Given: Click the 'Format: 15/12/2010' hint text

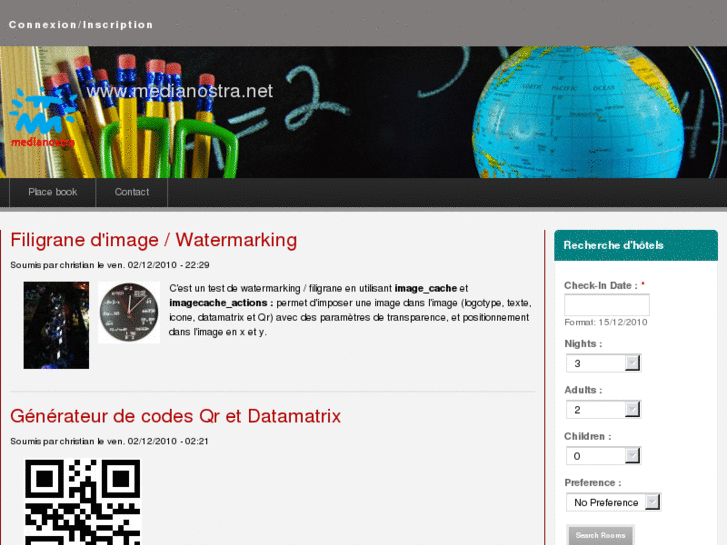Looking at the screenshot, I should (x=606, y=322).
